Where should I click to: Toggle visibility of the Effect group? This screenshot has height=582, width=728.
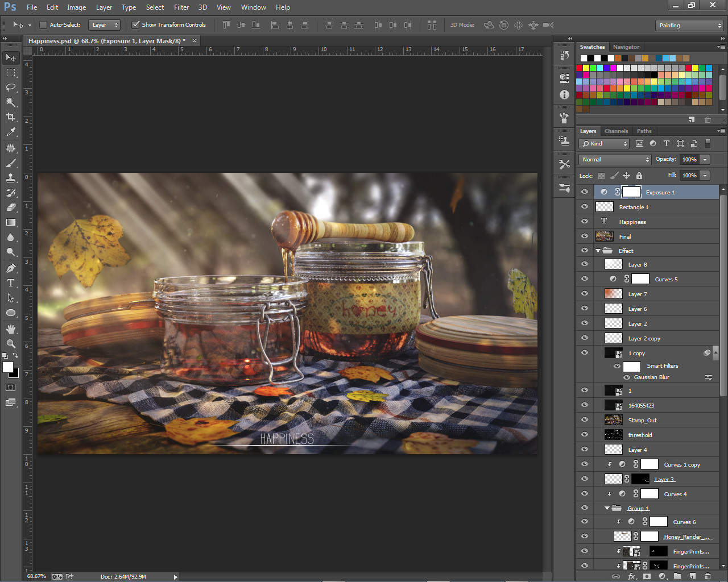pyautogui.click(x=585, y=251)
